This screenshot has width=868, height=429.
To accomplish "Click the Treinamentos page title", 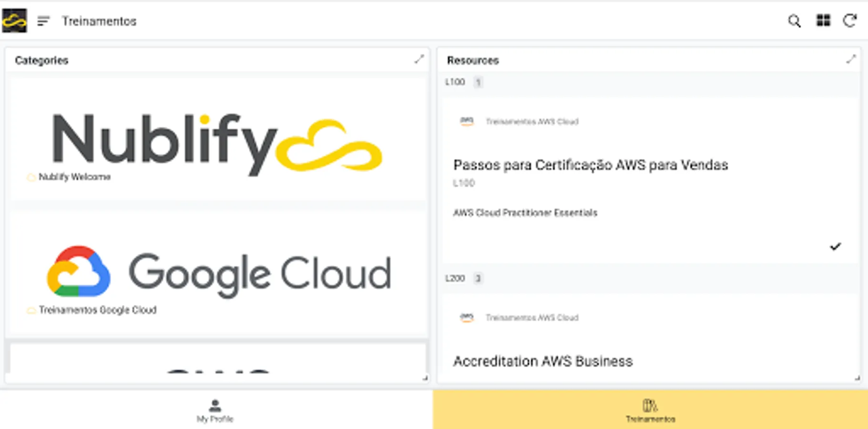I will 99,21.
